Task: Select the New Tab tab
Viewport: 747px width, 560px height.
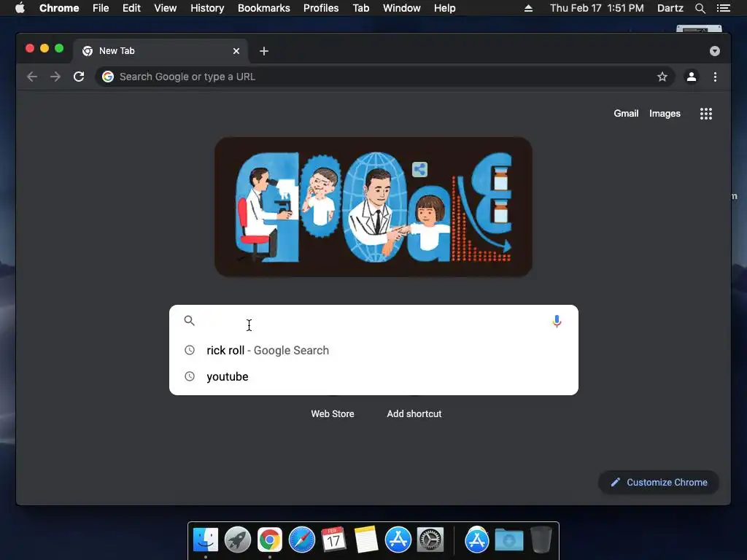Action: pos(160,51)
